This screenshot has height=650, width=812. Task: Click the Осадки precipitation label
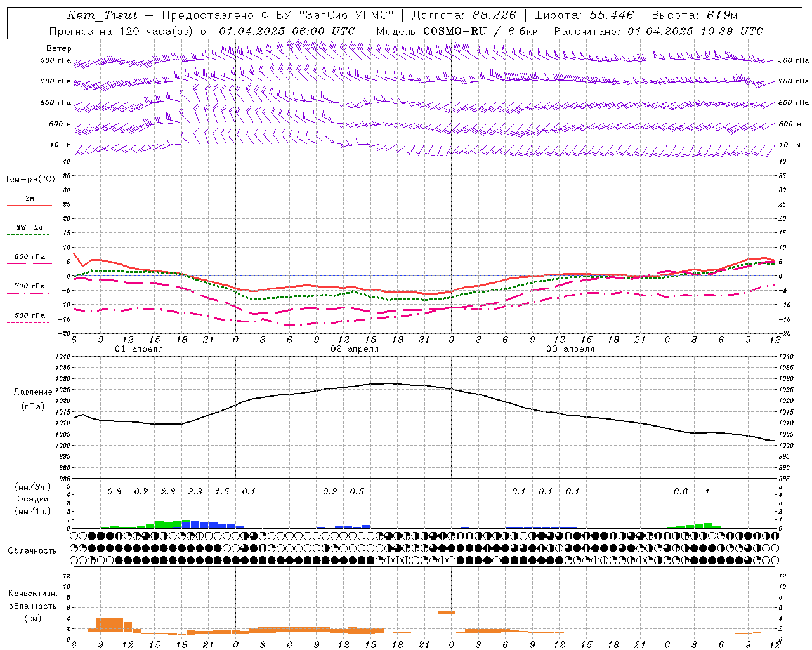[33, 499]
